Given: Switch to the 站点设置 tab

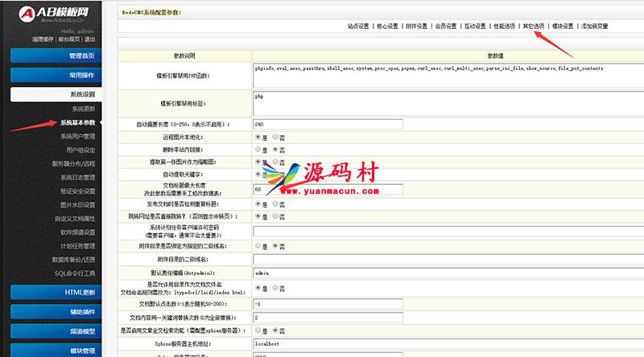Looking at the screenshot, I should point(358,26).
